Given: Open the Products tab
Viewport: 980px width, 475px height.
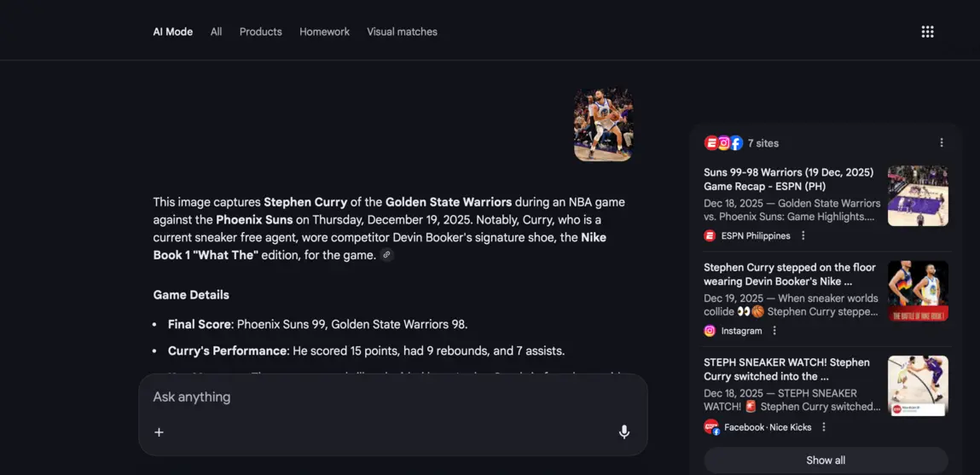Looking at the screenshot, I should click(x=261, y=32).
